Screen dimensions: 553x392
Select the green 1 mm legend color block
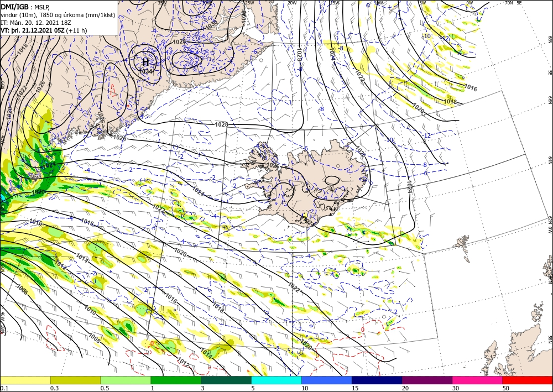click(176, 380)
